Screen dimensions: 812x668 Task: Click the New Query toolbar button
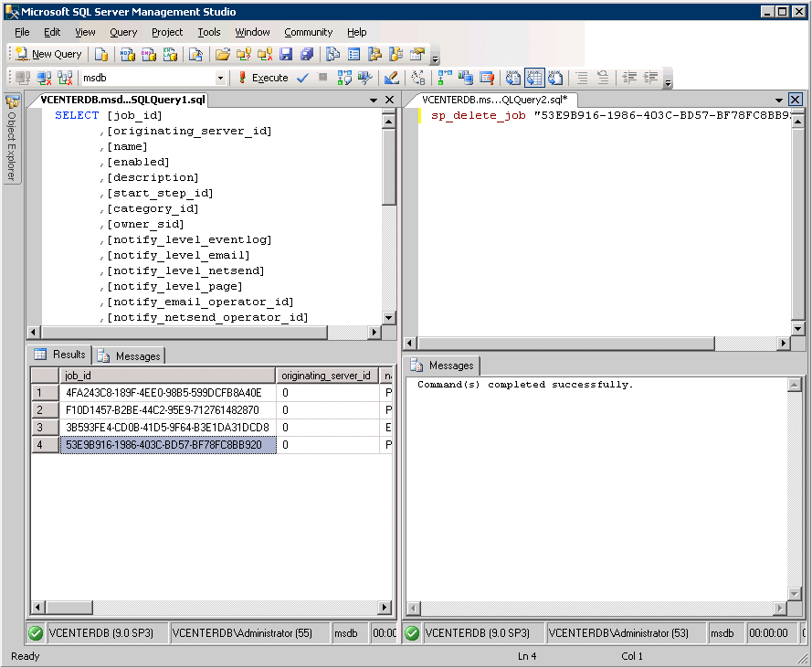point(48,54)
